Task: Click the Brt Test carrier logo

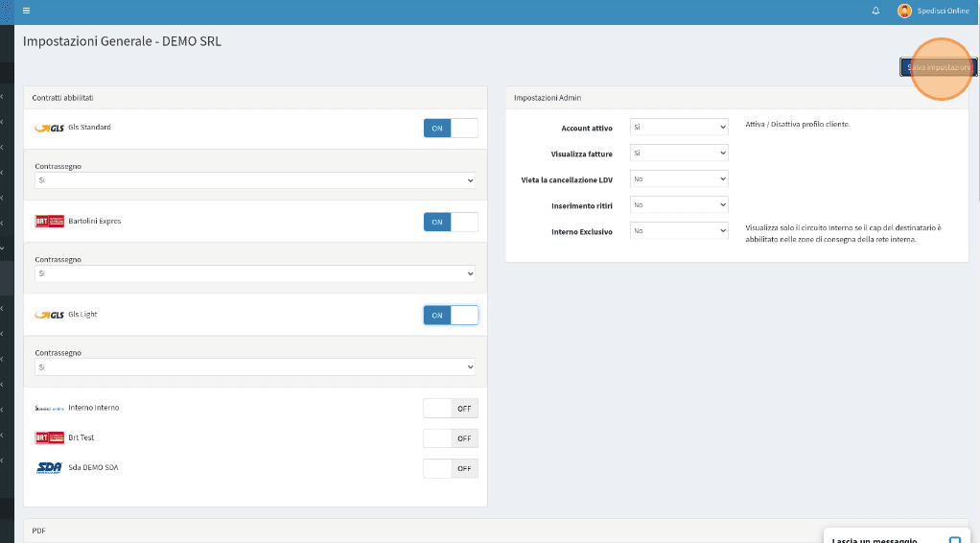Action: pos(49,438)
